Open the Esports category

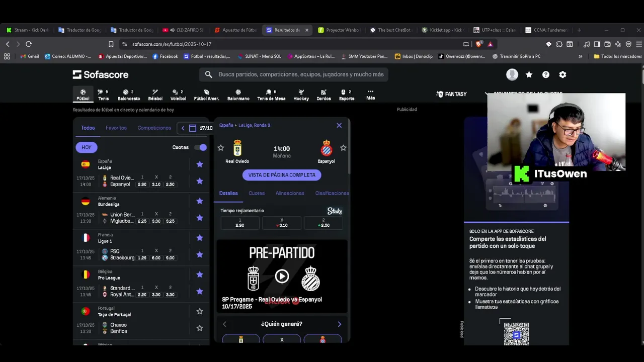click(347, 95)
